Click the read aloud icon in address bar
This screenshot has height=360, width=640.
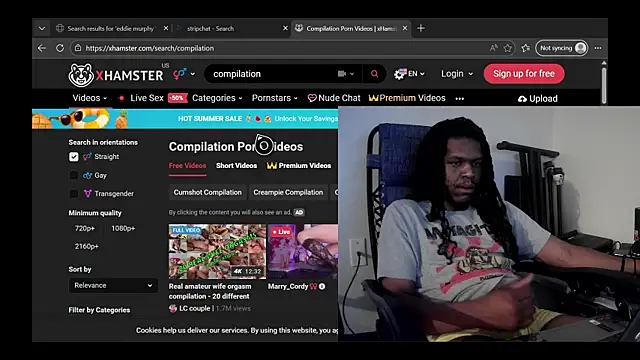(x=493, y=48)
